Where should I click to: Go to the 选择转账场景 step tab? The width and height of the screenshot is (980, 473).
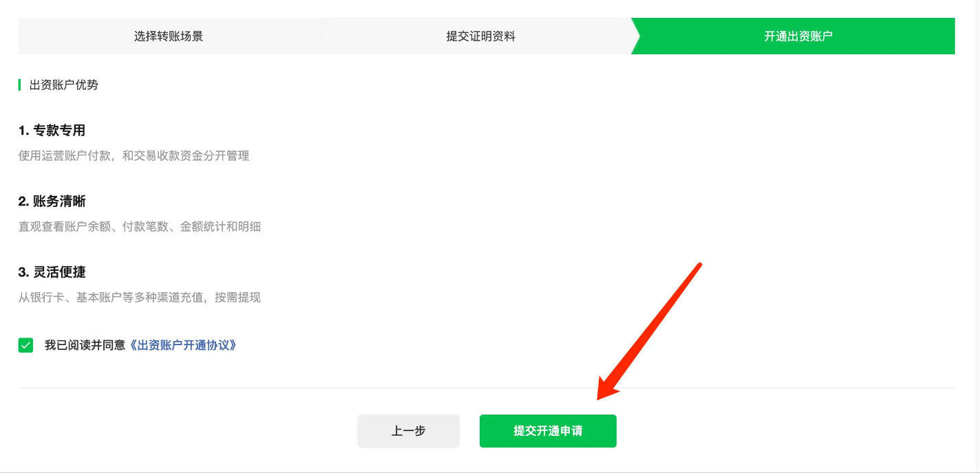[x=169, y=36]
